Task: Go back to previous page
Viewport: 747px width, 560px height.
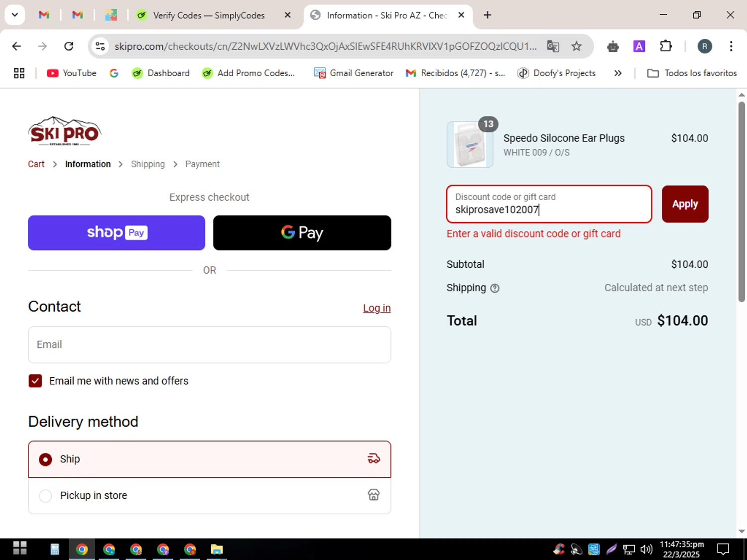Action: (x=16, y=46)
